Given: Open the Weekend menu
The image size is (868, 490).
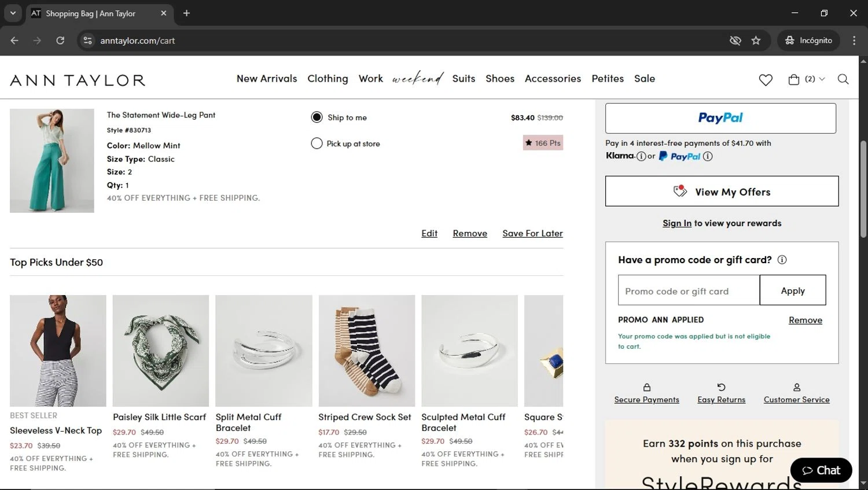Looking at the screenshot, I should coord(418,79).
